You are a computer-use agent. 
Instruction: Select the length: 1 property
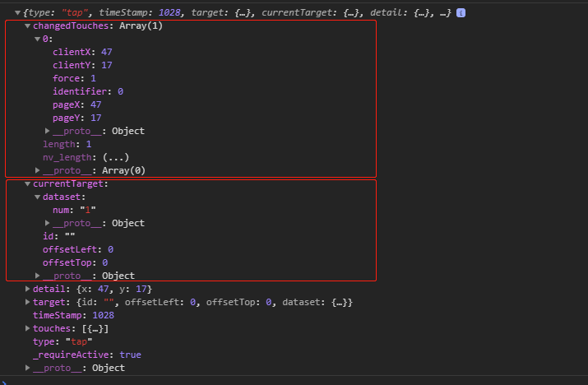click(67, 144)
